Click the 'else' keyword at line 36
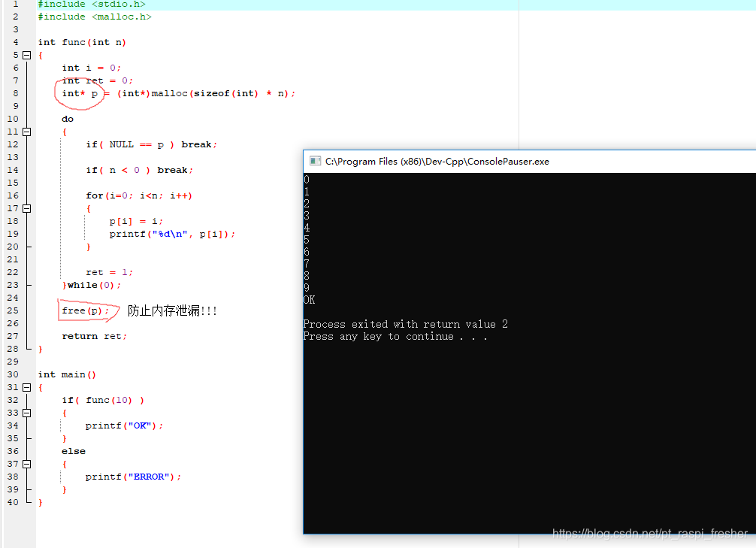The width and height of the screenshot is (756, 548). click(x=74, y=452)
